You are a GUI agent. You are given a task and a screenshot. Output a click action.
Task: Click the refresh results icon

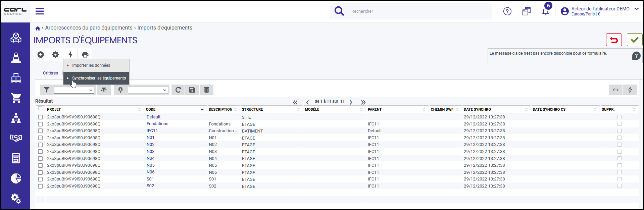(x=178, y=90)
